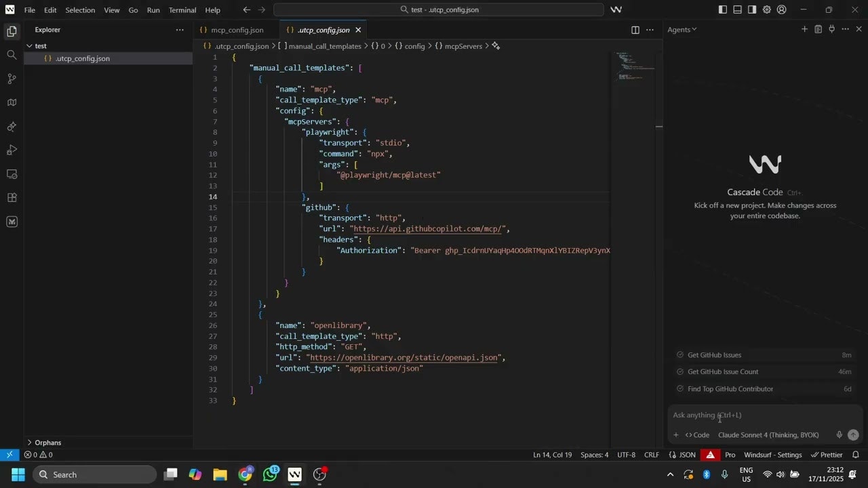Viewport: 868px width, 488px height.
Task: Click the split editor right icon
Action: [x=635, y=30]
